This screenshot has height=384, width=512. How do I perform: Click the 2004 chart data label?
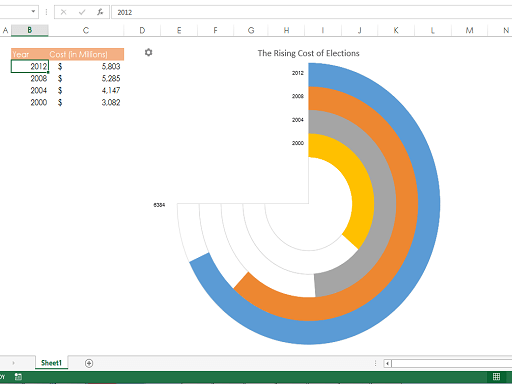click(298, 120)
